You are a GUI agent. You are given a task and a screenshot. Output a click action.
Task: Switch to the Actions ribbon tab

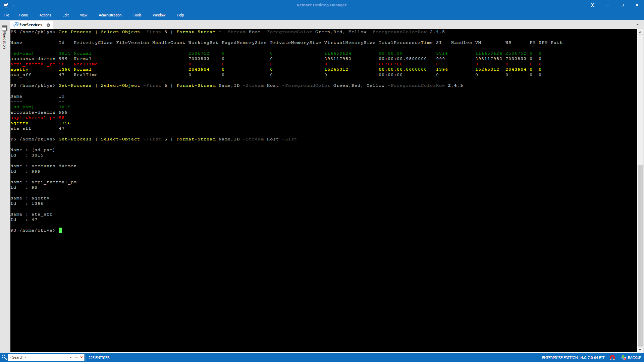(45, 15)
